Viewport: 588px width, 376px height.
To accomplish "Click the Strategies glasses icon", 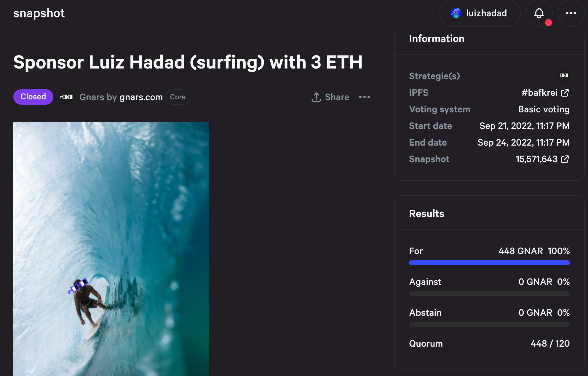I will [563, 76].
